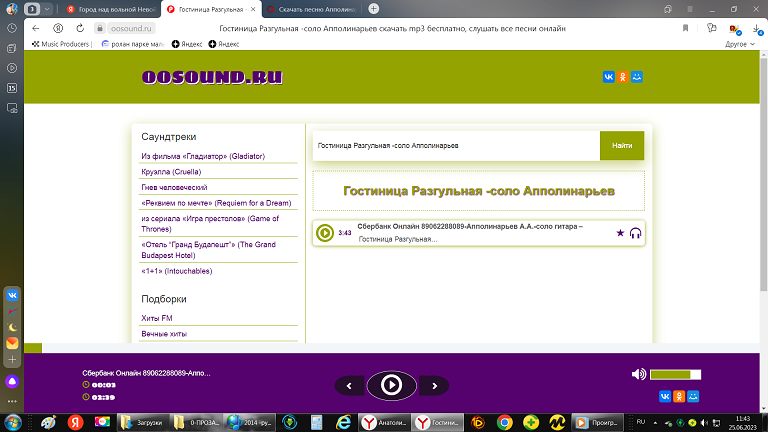Viewport: 768px width, 432px height.
Task: Switch to Город над вольной Невой tab
Action: pos(111,9)
